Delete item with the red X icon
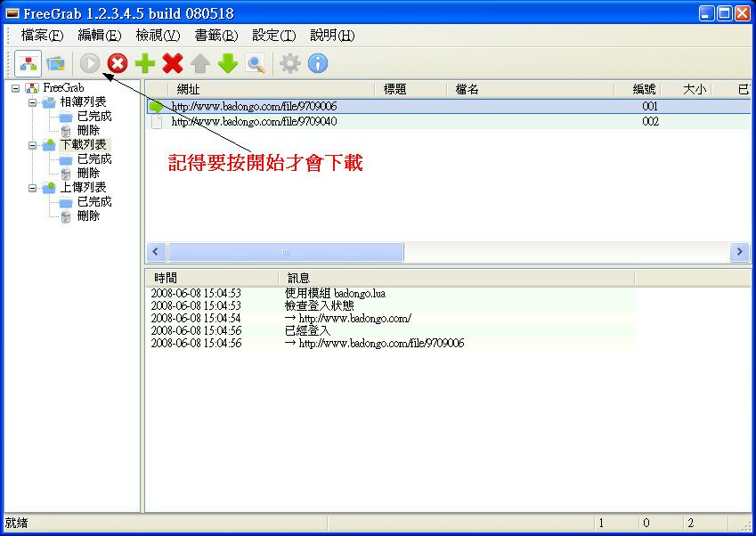The image size is (756, 536). click(x=173, y=63)
